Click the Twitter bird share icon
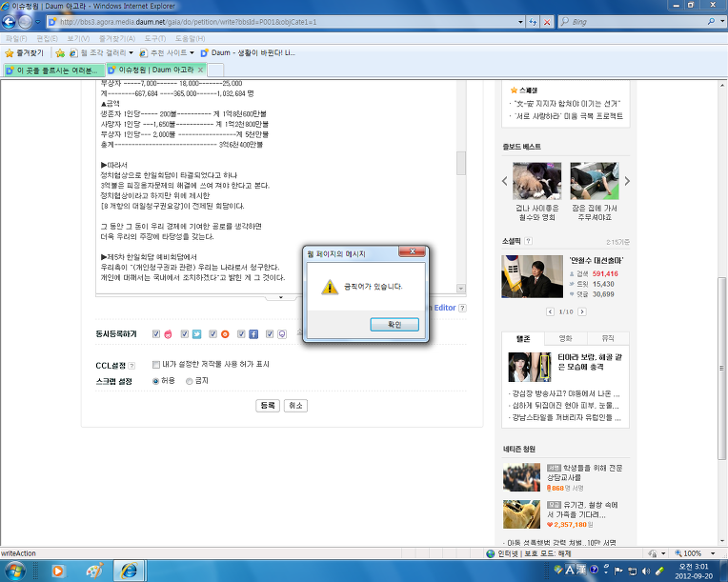The width and height of the screenshot is (728, 582). coord(197,334)
